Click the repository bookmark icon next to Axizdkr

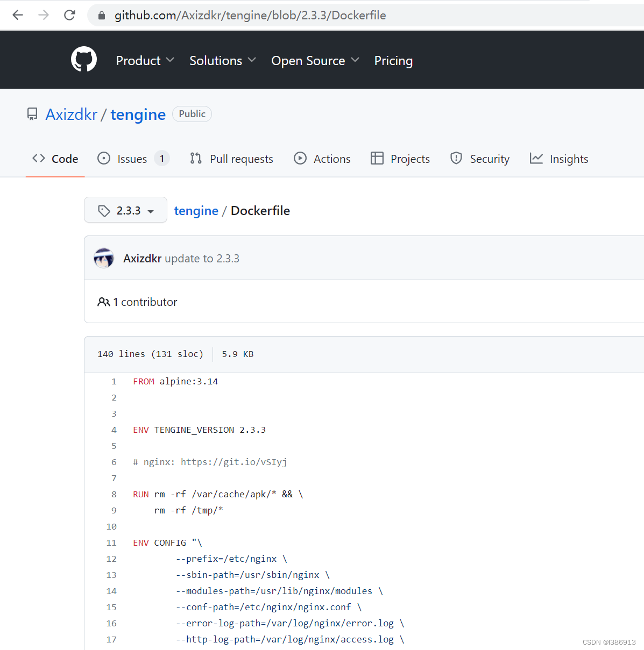click(x=32, y=113)
